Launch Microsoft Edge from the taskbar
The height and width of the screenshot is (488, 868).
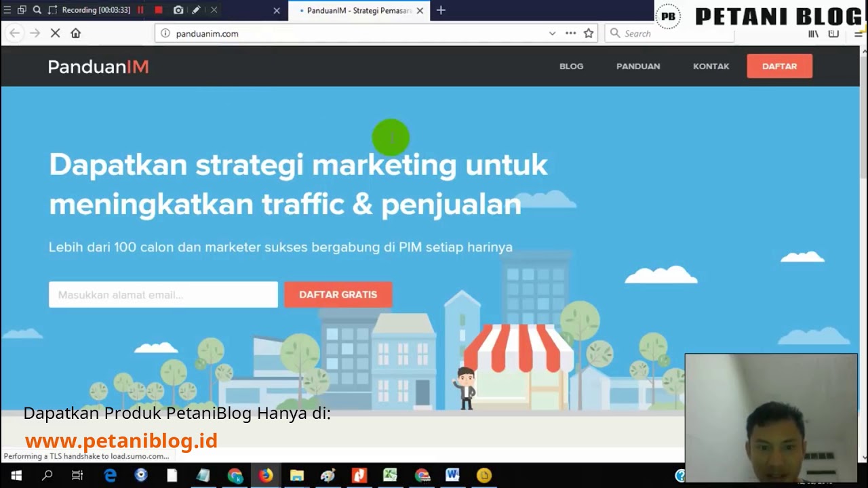pos(110,476)
